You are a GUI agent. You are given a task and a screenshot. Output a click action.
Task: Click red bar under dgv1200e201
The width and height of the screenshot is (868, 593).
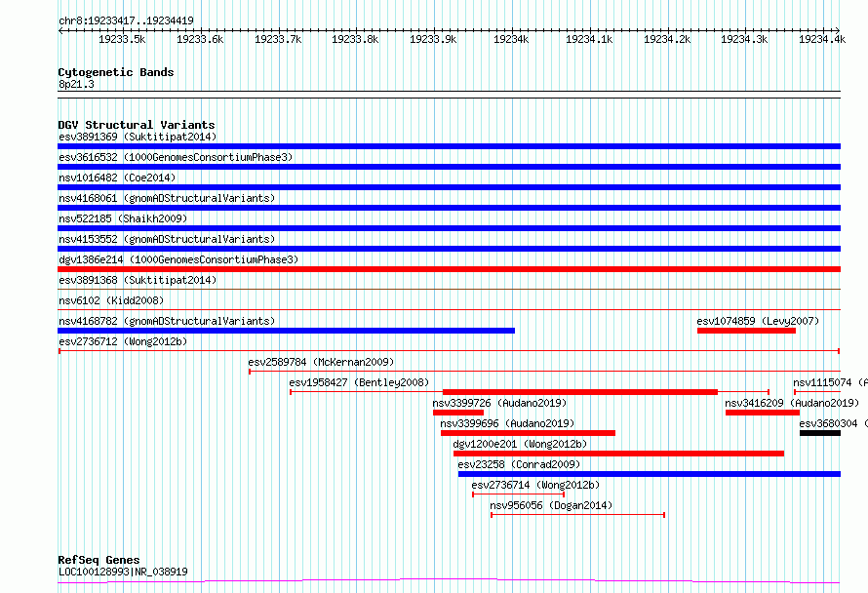(619, 454)
